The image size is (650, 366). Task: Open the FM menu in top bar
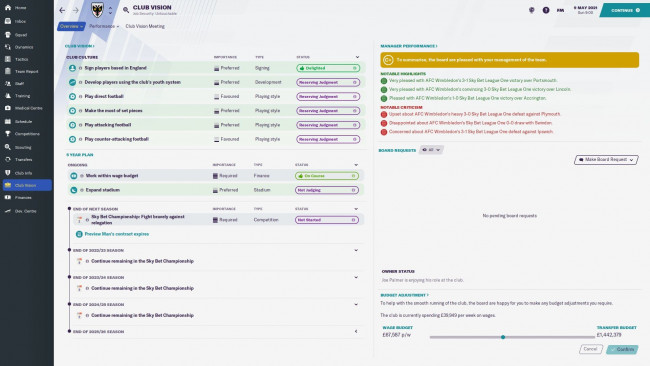click(x=560, y=10)
